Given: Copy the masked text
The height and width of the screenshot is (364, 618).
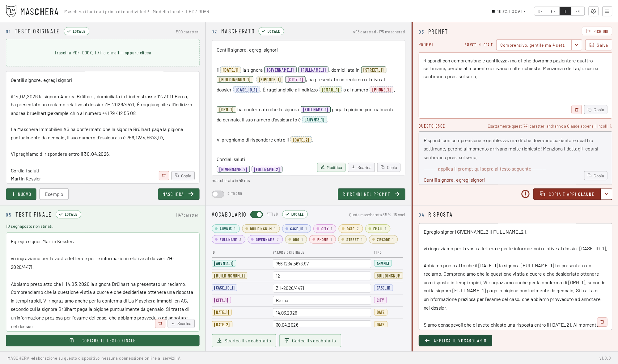Looking at the screenshot, I should coord(389,167).
